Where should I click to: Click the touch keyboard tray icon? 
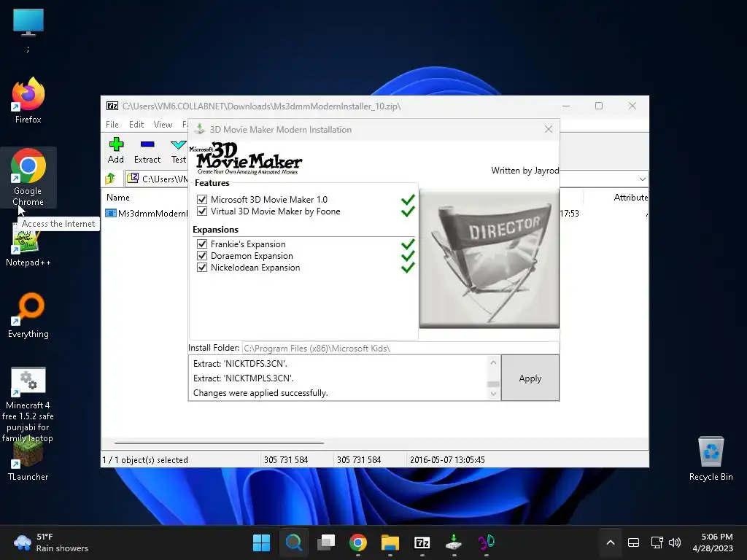(x=633, y=542)
